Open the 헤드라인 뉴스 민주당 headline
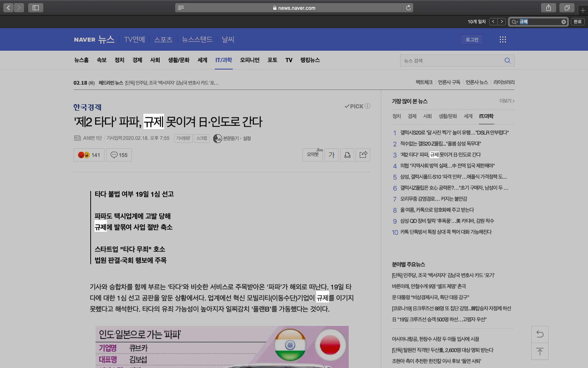The height and width of the screenshot is (368, 588). 171,83
